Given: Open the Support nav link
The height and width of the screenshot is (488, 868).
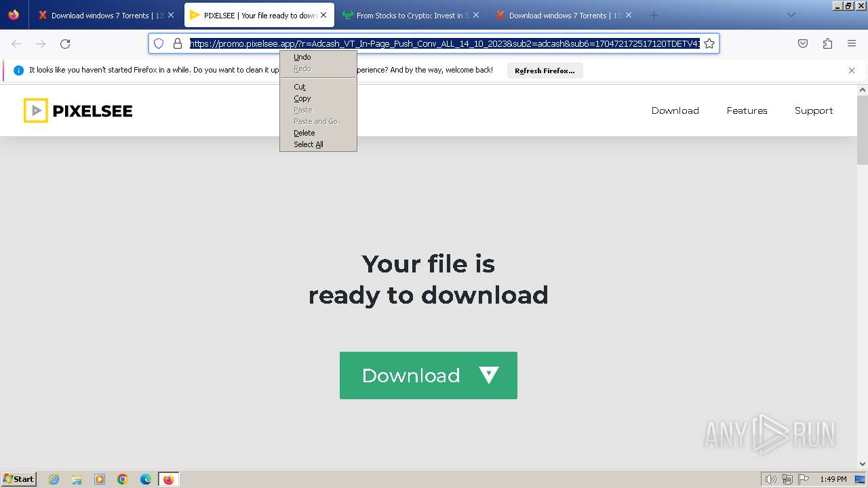Looking at the screenshot, I should point(814,110).
